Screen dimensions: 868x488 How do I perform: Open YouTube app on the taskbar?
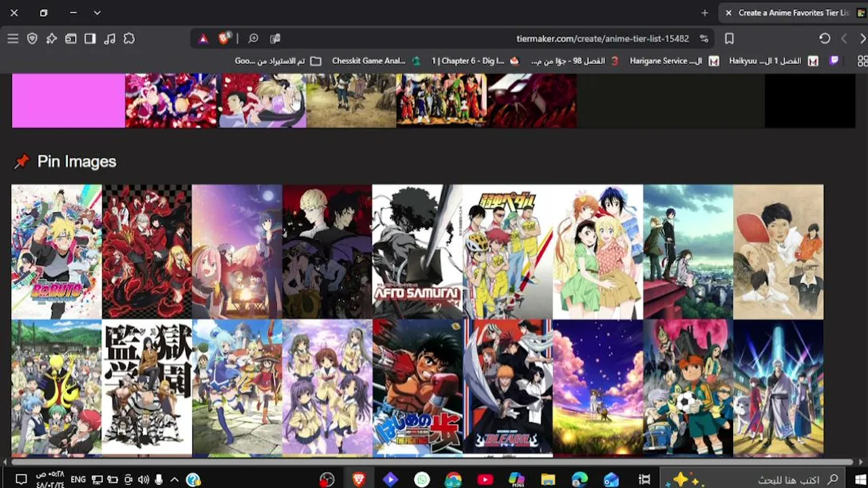tap(485, 480)
